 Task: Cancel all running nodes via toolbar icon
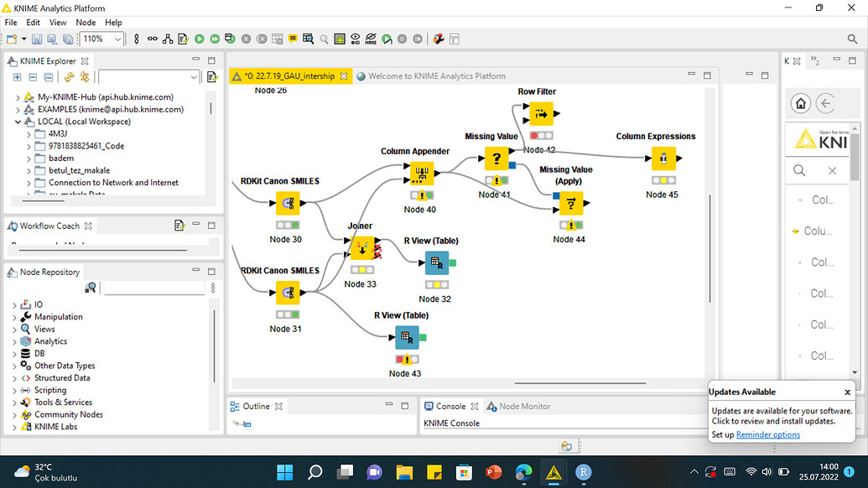click(x=260, y=39)
